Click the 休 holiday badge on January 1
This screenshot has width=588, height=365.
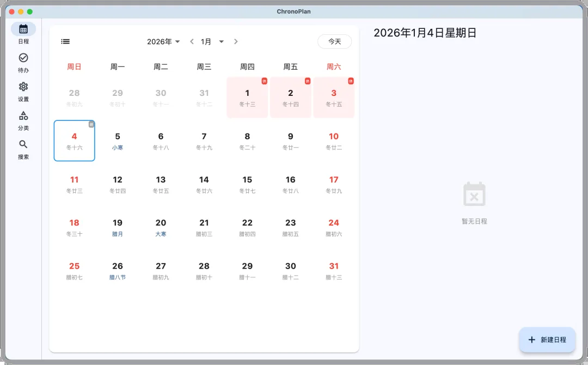pos(264,81)
